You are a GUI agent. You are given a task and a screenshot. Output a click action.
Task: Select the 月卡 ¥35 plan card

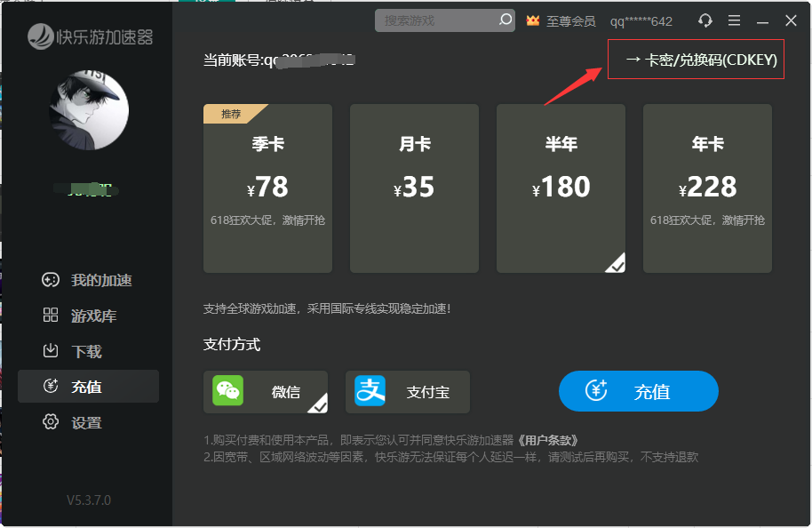click(414, 188)
